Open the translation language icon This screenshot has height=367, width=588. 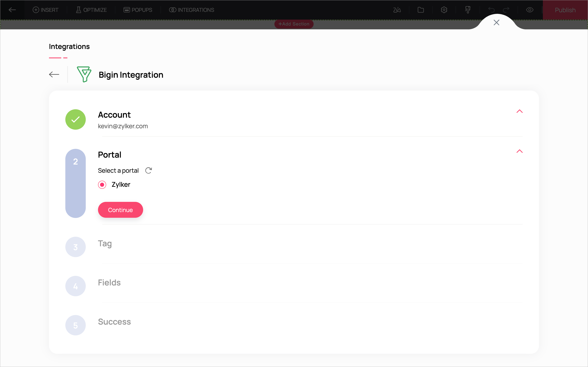[x=397, y=10]
